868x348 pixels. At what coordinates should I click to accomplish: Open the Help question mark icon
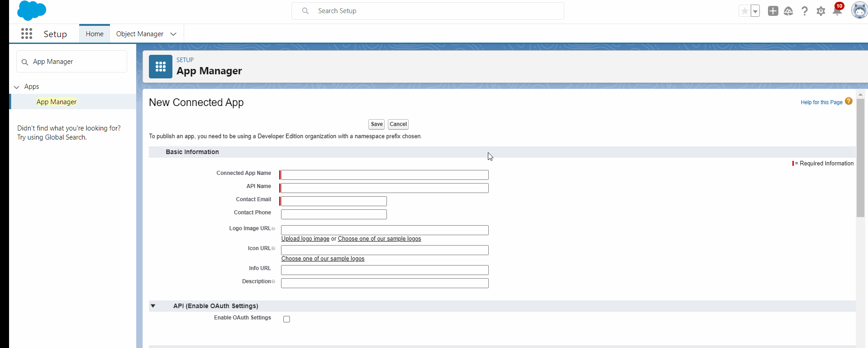804,11
